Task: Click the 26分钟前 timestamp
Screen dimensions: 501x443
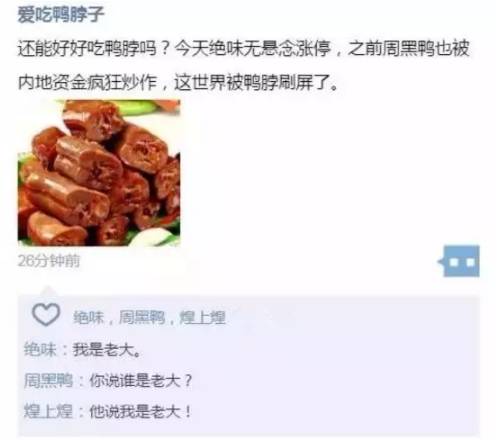Action: tap(49, 261)
